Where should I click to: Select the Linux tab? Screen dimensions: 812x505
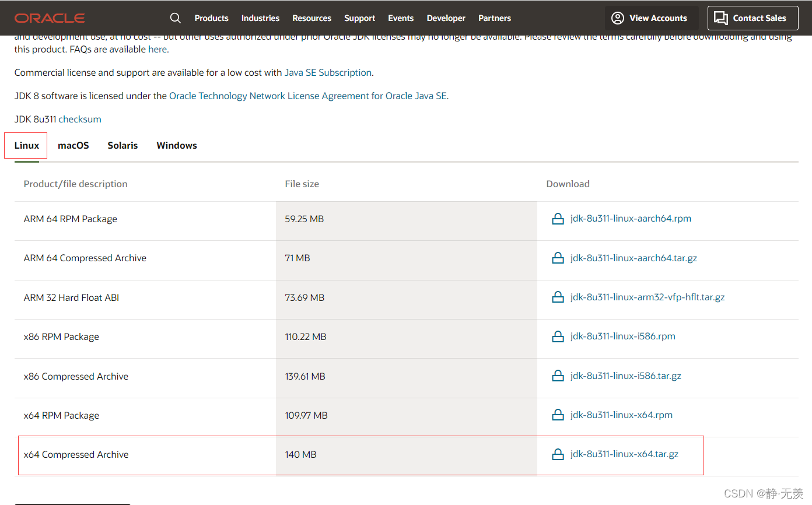[x=27, y=145]
